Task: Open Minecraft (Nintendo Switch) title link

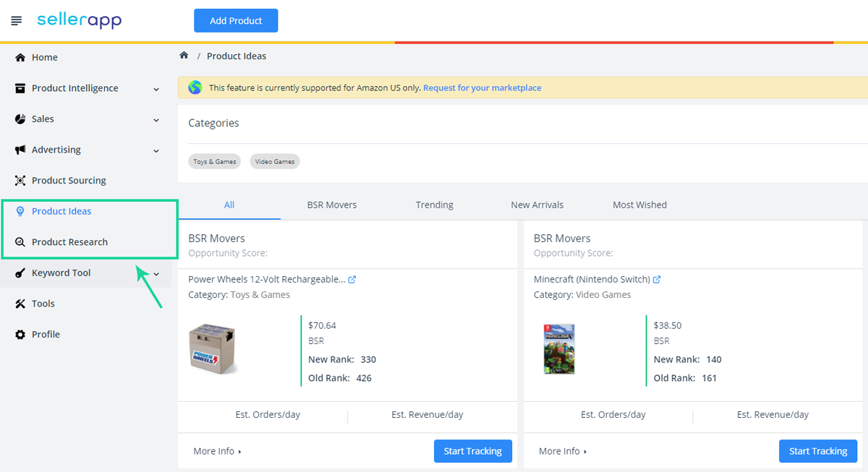Action: tap(592, 279)
